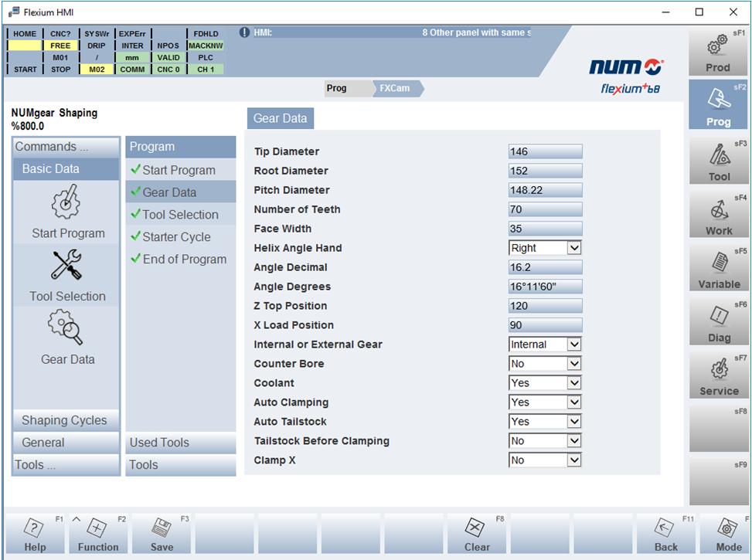The width and height of the screenshot is (752, 560).
Task: Expand the Shaping Cycles section
Action: 65,420
